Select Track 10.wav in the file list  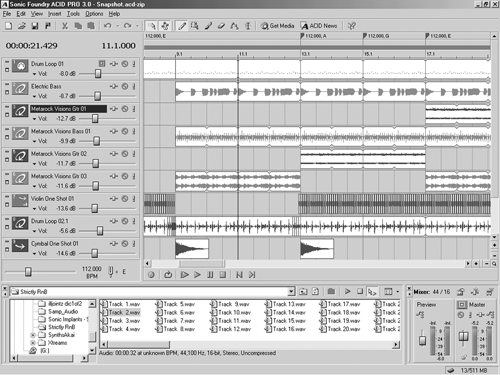tap(231, 312)
